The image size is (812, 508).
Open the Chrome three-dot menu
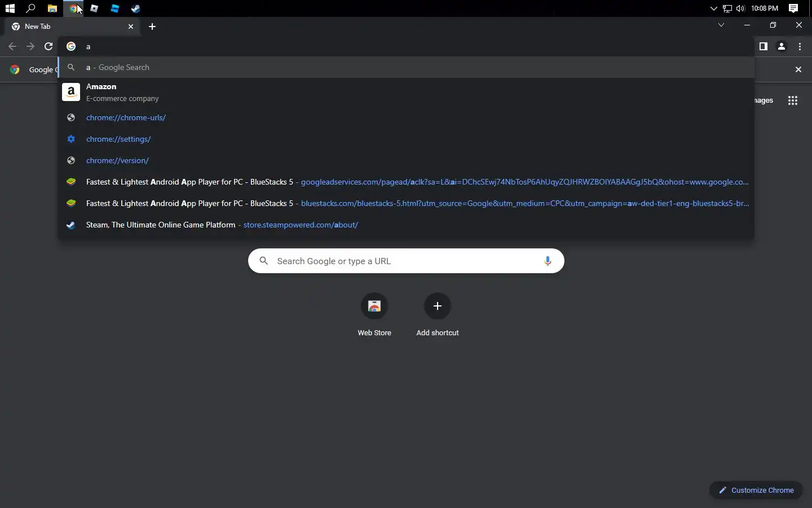800,46
